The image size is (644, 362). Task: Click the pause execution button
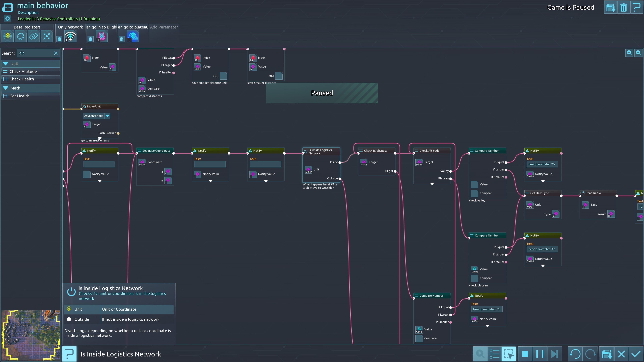click(x=540, y=354)
